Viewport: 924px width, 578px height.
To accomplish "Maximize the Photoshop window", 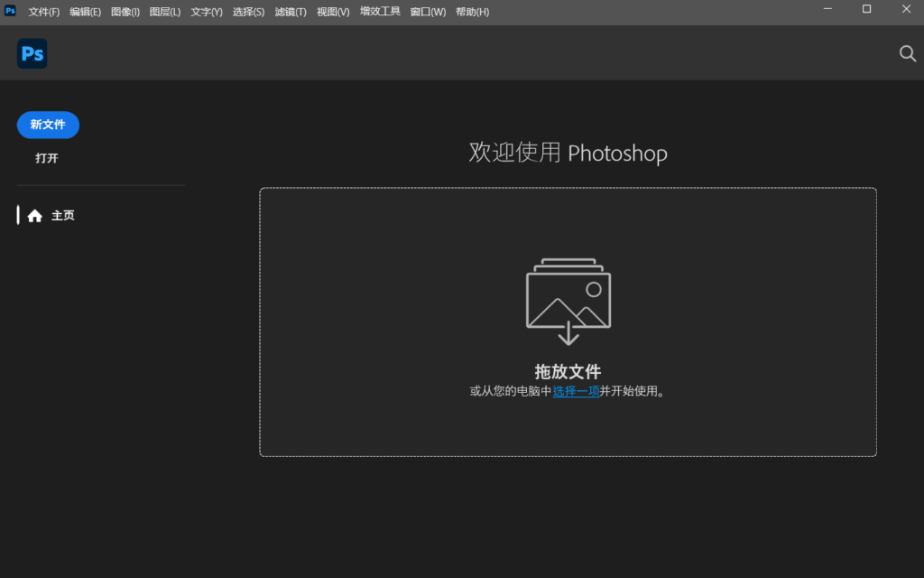I will 866,9.
